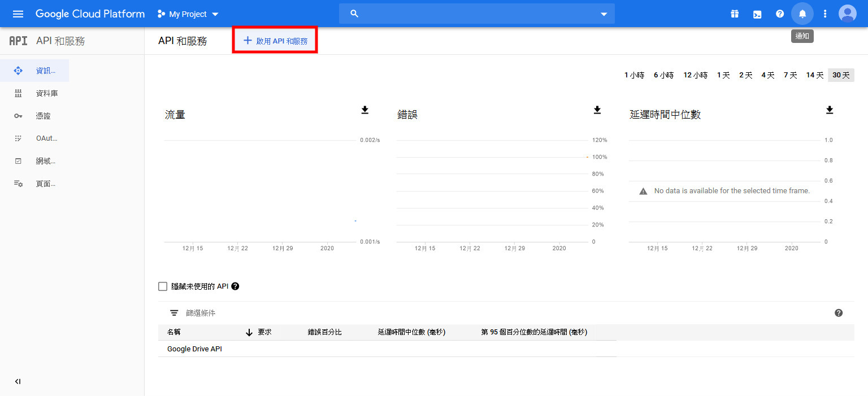868x396 pixels.
Task: Click the 流量 chart title
Action: pyautogui.click(x=175, y=115)
